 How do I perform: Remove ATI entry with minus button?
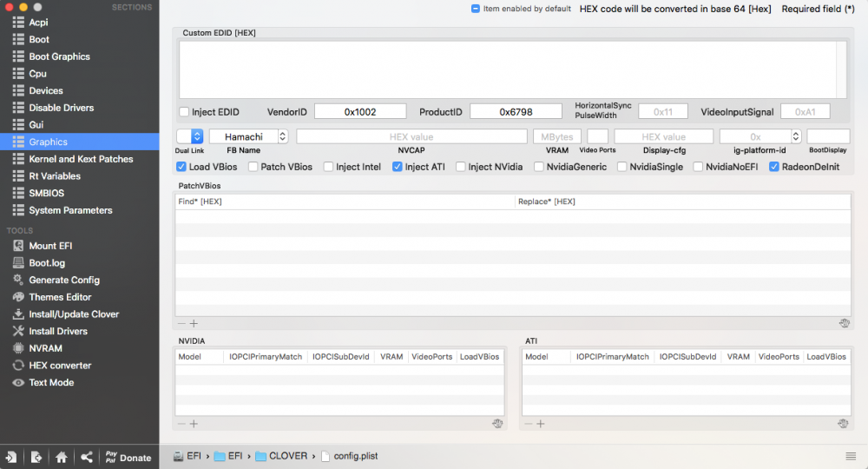[528, 424]
